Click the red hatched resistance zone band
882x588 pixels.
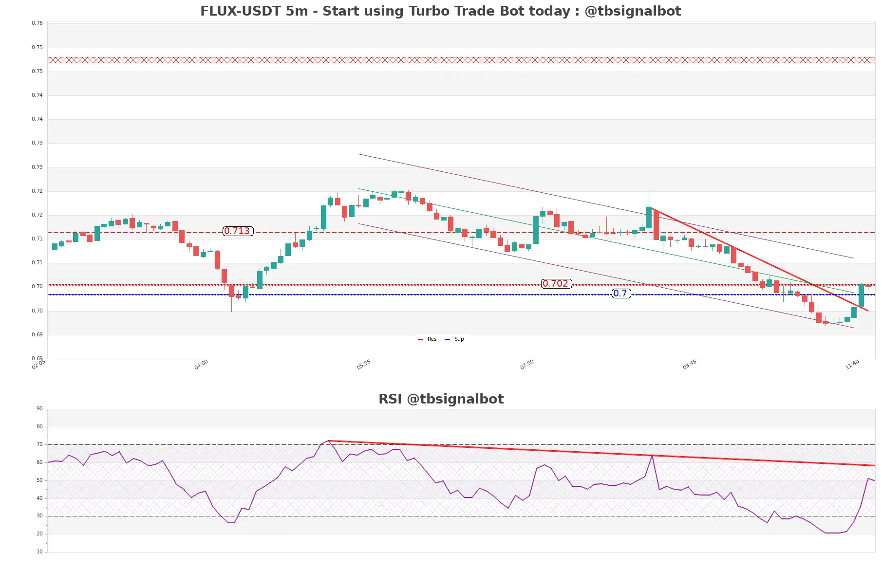tap(461, 60)
